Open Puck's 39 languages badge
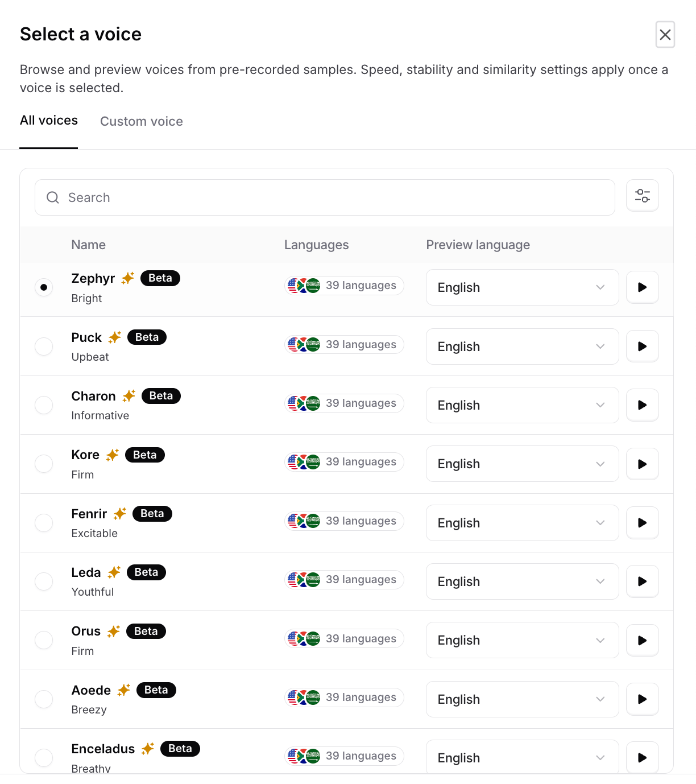 click(344, 344)
